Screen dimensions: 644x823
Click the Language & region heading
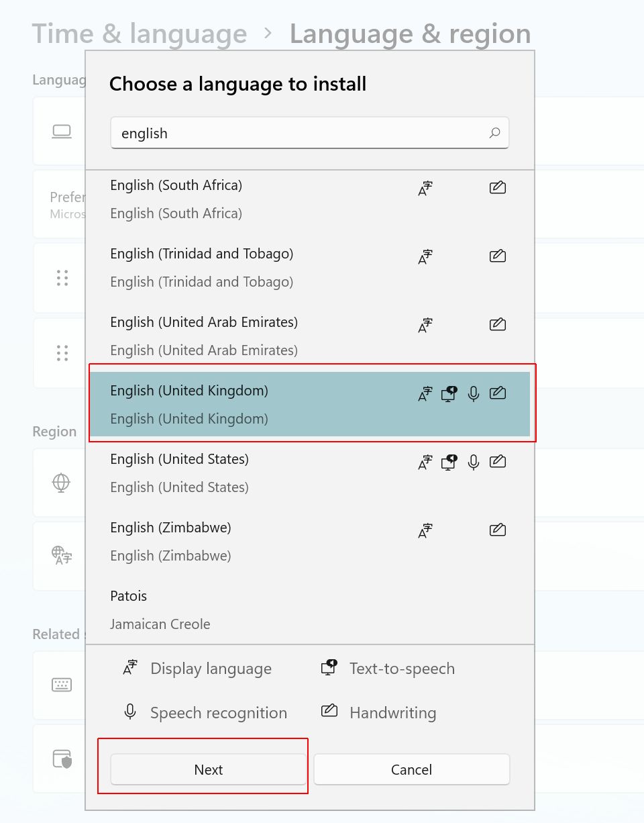(410, 34)
